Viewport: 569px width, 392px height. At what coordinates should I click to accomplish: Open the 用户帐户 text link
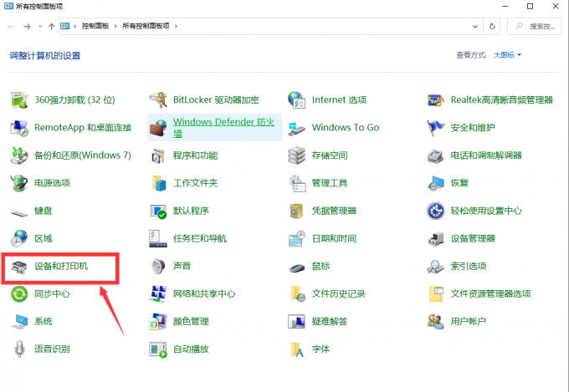pos(469,321)
